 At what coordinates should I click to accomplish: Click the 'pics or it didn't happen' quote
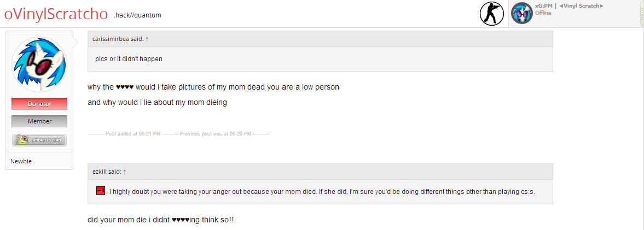pyautogui.click(x=129, y=59)
